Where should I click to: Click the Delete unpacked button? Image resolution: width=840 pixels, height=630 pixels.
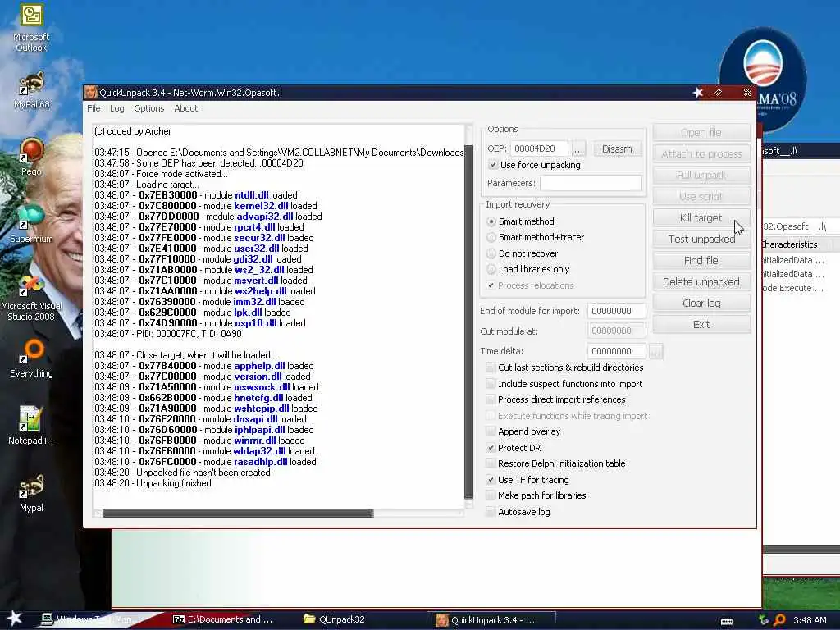coord(701,282)
